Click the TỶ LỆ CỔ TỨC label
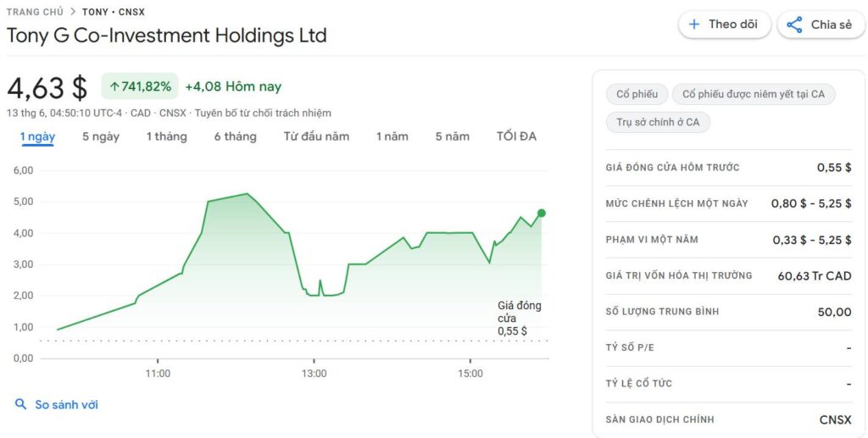 click(639, 383)
